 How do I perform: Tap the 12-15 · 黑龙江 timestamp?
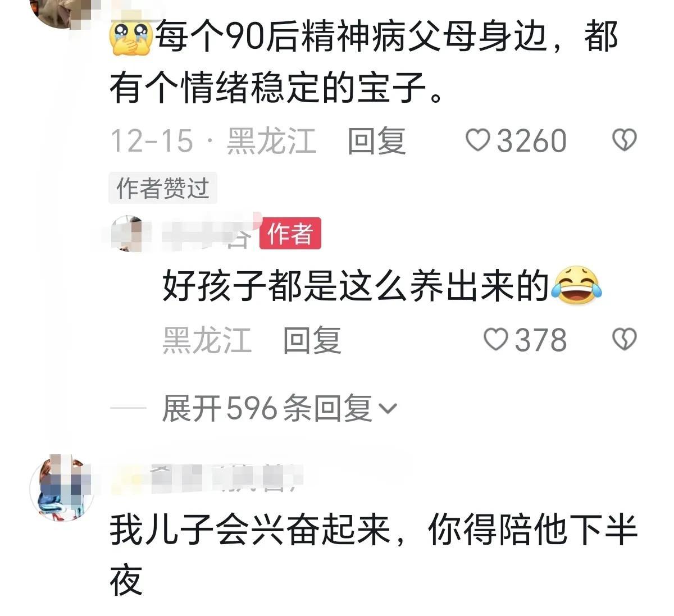pos(213,140)
